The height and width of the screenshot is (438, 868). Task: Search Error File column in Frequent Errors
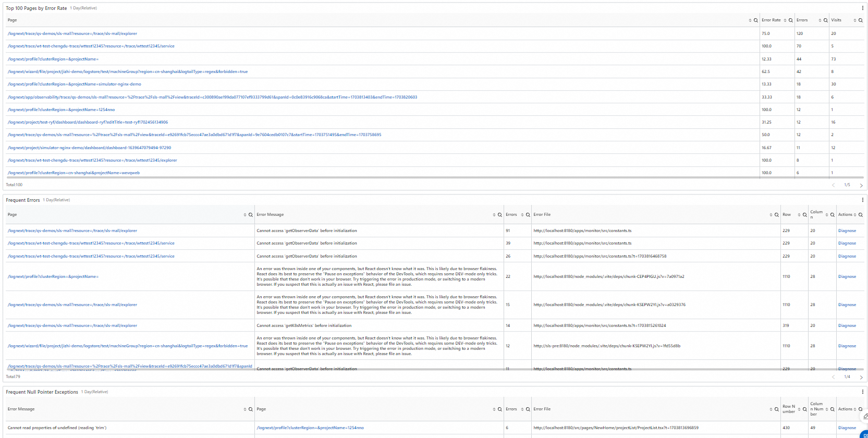(x=777, y=215)
